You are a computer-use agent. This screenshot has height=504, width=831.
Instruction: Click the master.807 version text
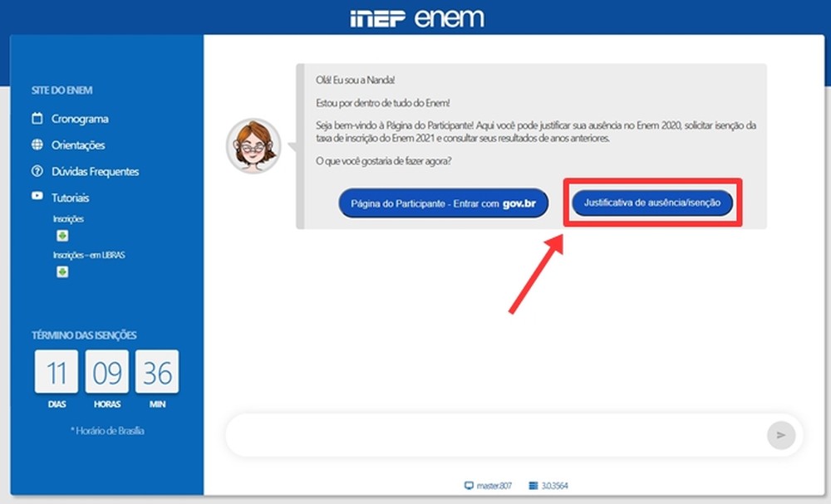click(494, 486)
